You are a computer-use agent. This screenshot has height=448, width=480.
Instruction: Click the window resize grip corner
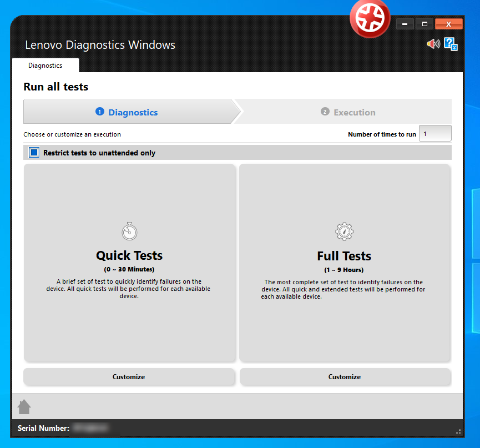(x=458, y=431)
